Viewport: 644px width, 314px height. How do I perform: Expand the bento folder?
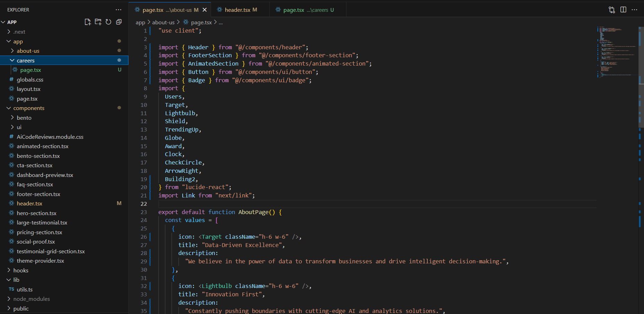click(24, 118)
